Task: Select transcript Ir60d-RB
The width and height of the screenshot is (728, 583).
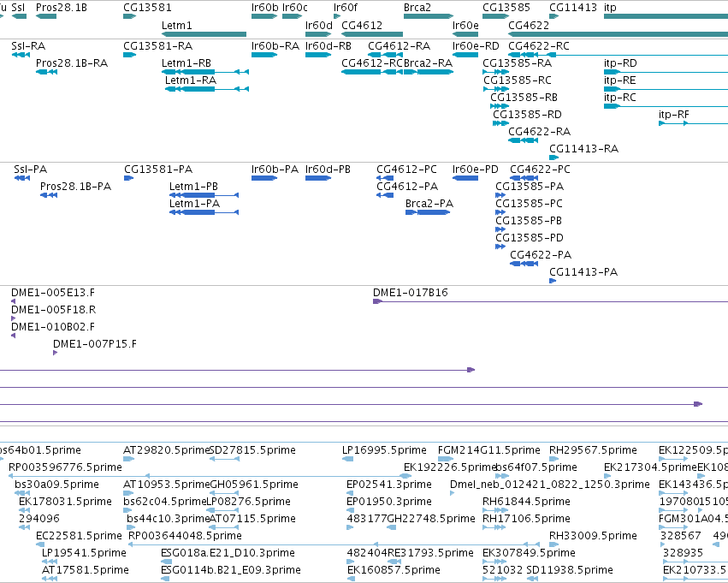Action: coord(328,46)
